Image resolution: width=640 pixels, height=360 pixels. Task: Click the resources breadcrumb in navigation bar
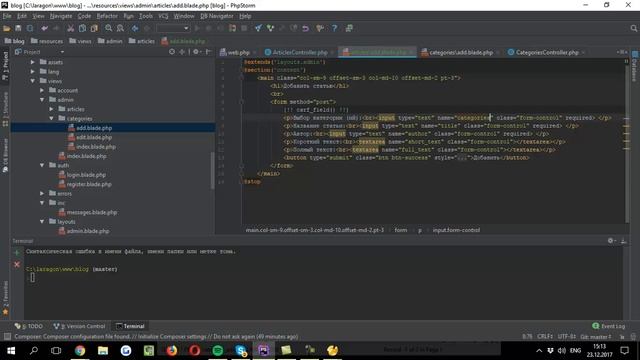click(47, 41)
